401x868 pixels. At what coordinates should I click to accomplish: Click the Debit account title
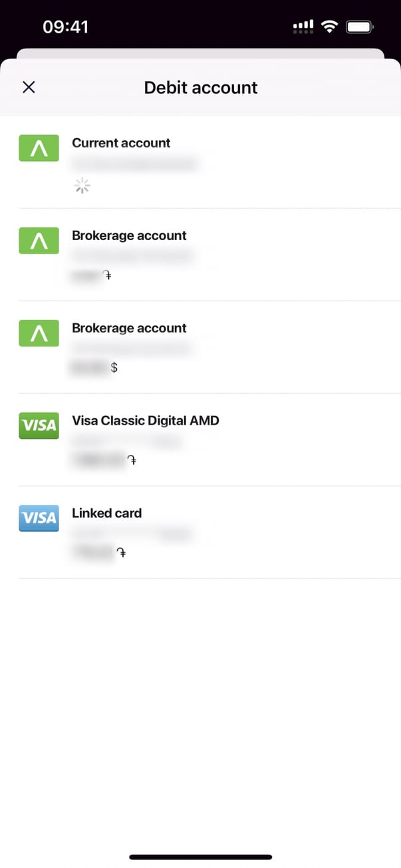[x=201, y=88]
